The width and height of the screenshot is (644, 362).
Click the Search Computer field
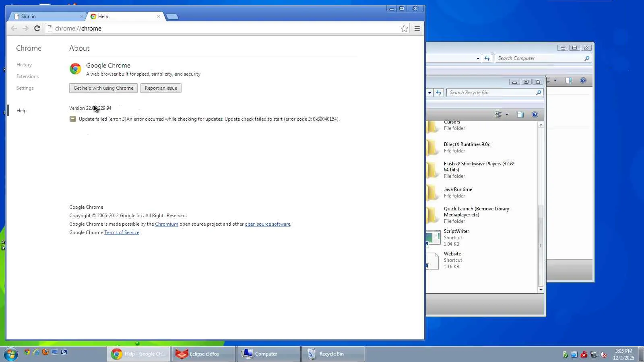[x=543, y=58]
